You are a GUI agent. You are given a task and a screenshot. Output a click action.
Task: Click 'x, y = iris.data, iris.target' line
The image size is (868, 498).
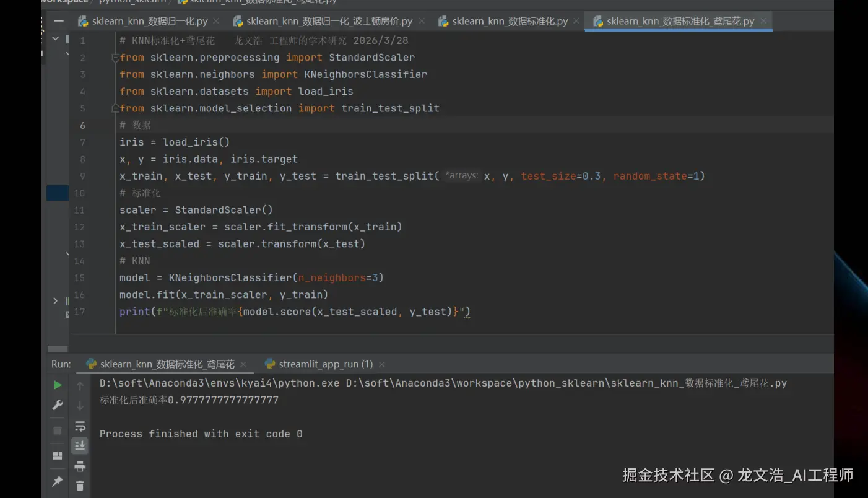(x=209, y=159)
